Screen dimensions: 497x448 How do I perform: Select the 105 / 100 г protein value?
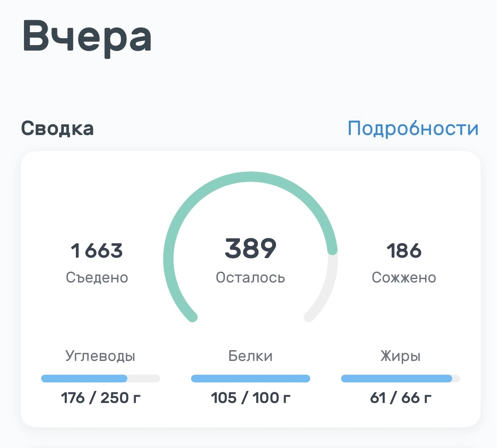click(x=251, y=398)
